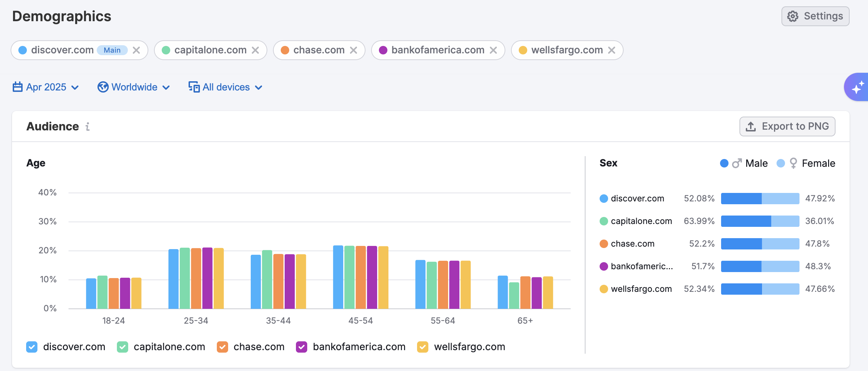Remove chase.com competitor chip

click(353, 50)
